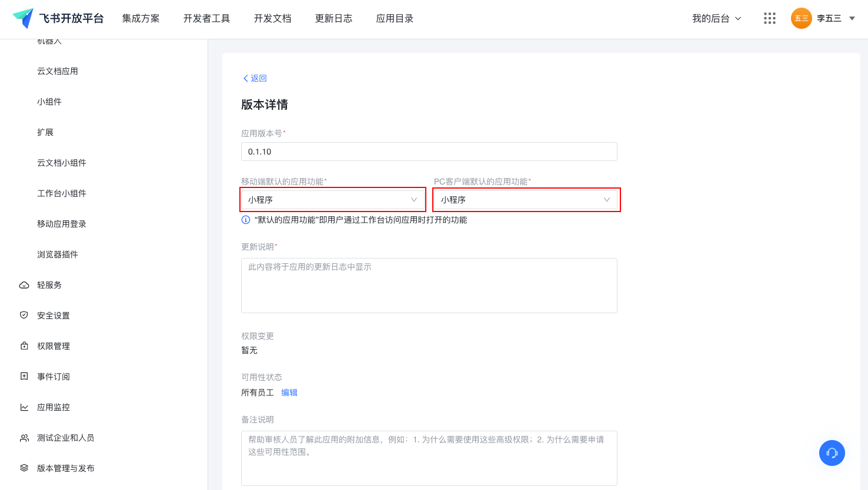Click the Feishu Open Platform logo
868x490 pixels.
[58, 18]
